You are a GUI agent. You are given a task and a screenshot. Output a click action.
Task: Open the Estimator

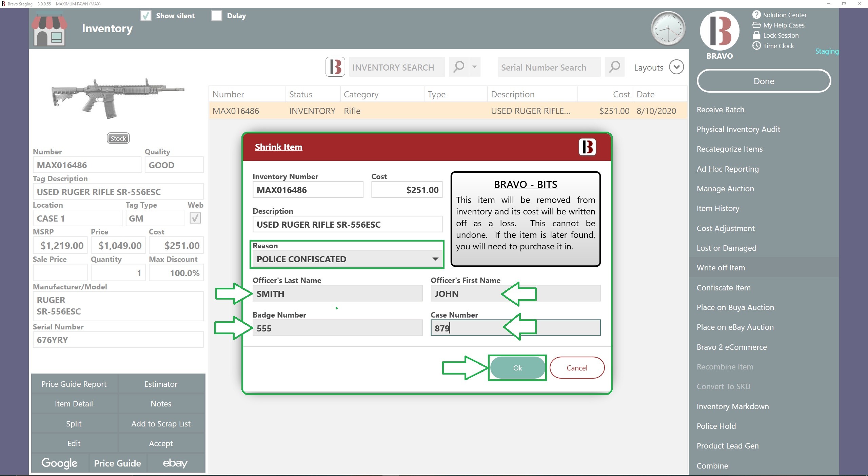[161, 384]
